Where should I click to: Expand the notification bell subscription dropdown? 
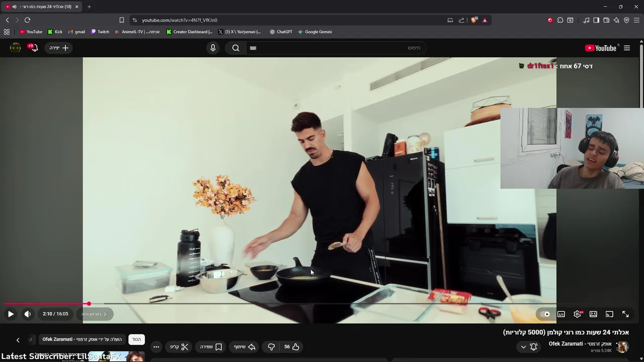(x=529, y=346)
